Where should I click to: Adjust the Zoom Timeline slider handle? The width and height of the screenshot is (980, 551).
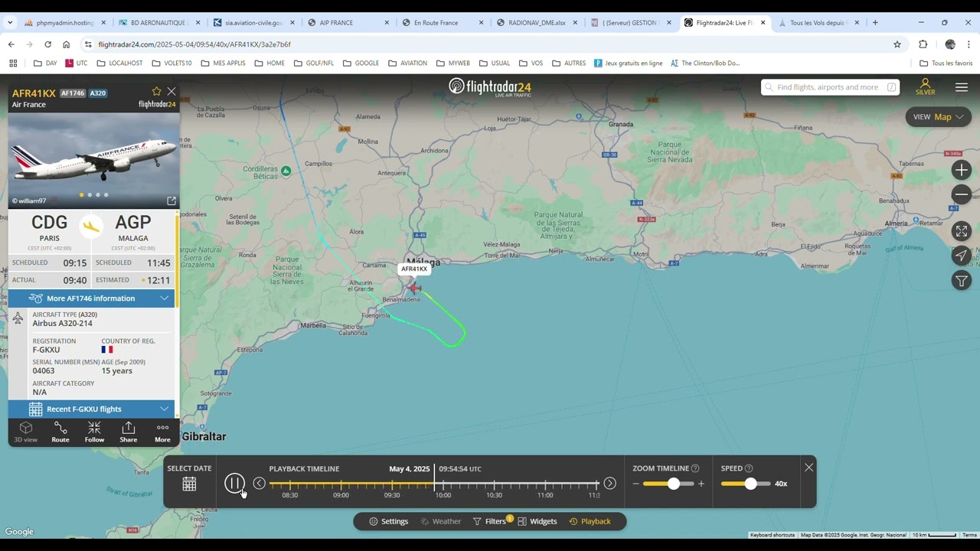point(674,484)
